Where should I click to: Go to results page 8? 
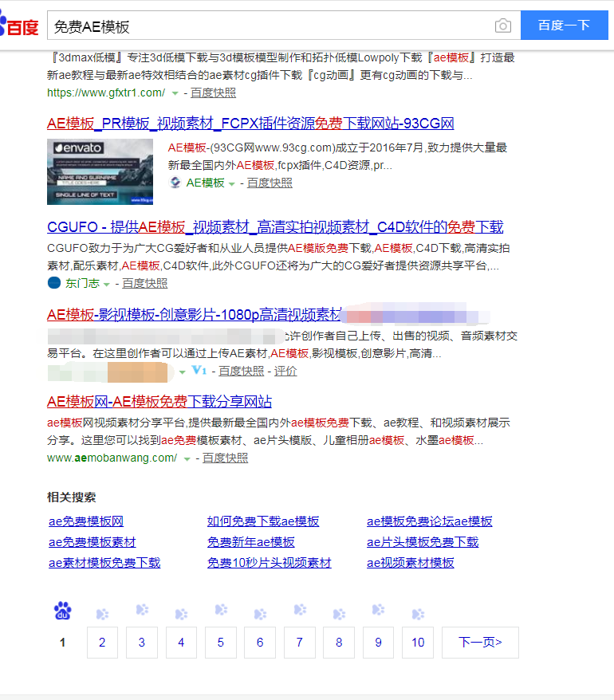(x=339, y=643)
